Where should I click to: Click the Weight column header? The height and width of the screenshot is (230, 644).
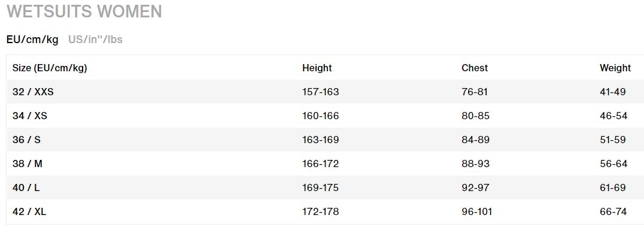coord(615,68)
